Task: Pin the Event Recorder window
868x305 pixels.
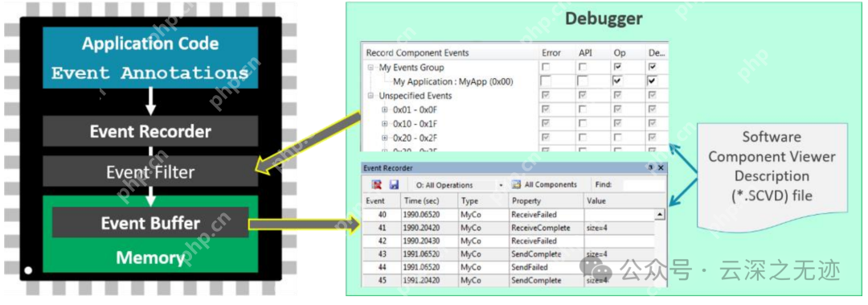Action: pos(650,167)
